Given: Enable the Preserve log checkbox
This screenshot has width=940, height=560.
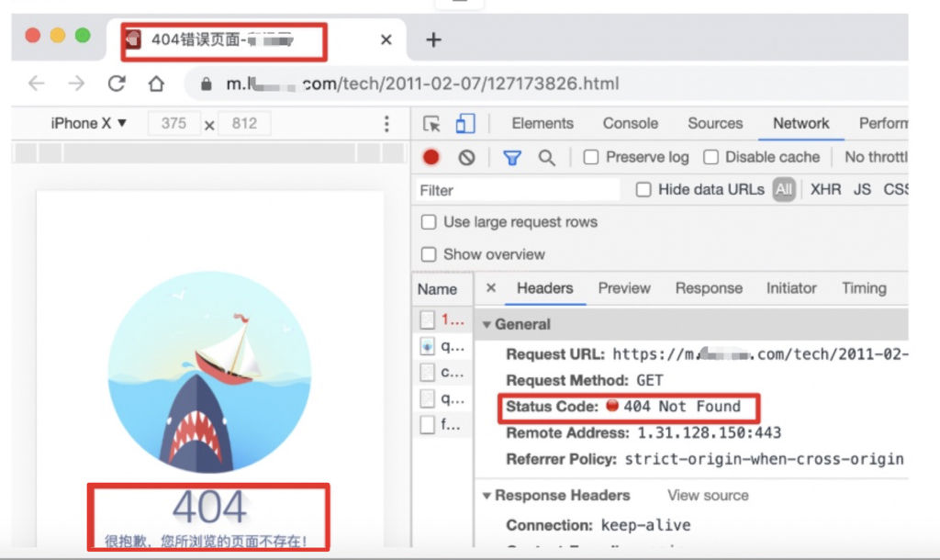Looking at the screenshot, I should pyautogui.click(x=591, y=157).
